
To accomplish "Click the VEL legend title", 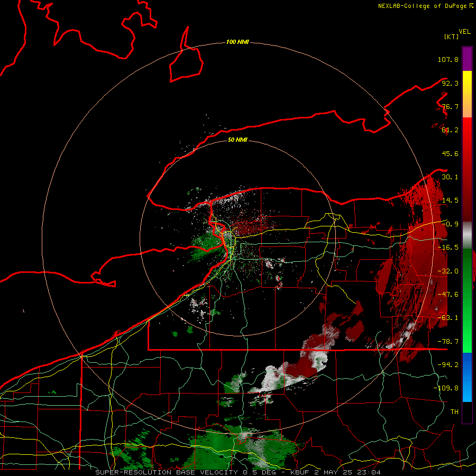I will coord(464,32).
